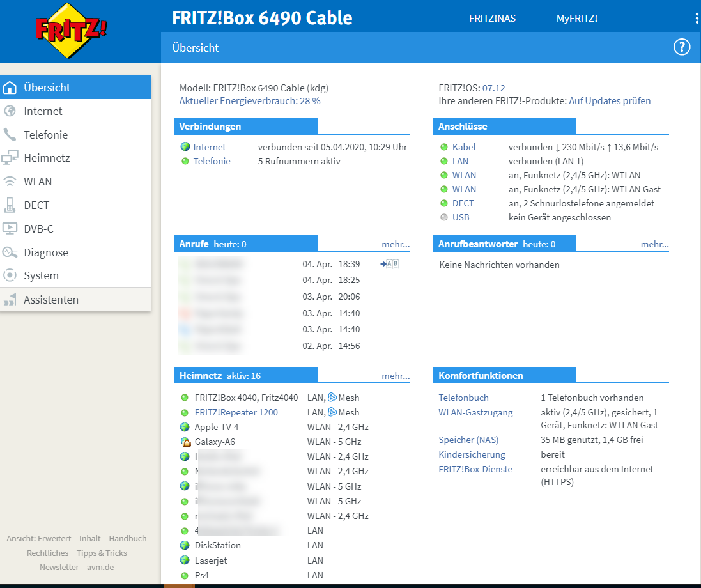This screenshot has width=701, height=588.
Task: Open the Tipps & Tricks footer link
Action: point(102,553)
